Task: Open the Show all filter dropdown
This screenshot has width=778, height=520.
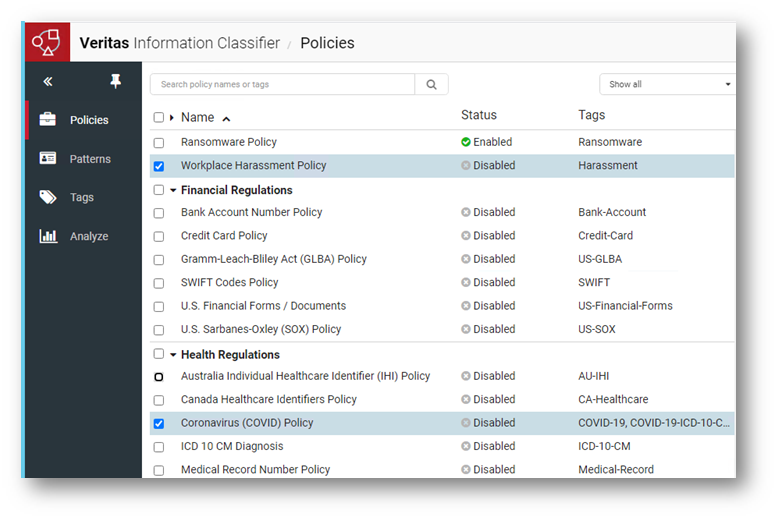Action: tap(668, 85)
